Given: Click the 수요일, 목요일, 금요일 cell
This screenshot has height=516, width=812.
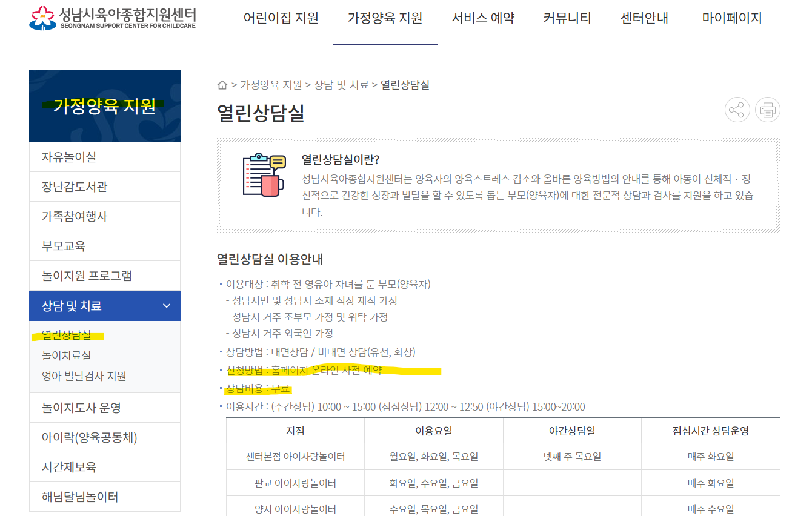Looking at the screenshot, I should 434,509.
